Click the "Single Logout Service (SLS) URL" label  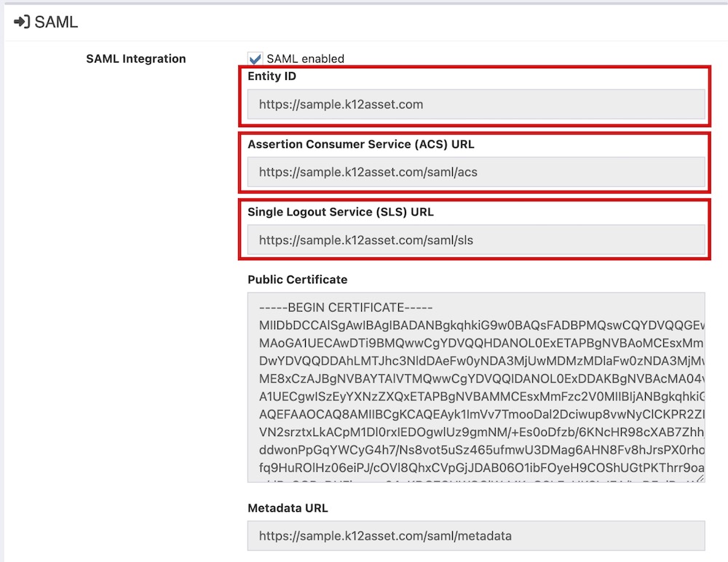click(x=340, y=212)
